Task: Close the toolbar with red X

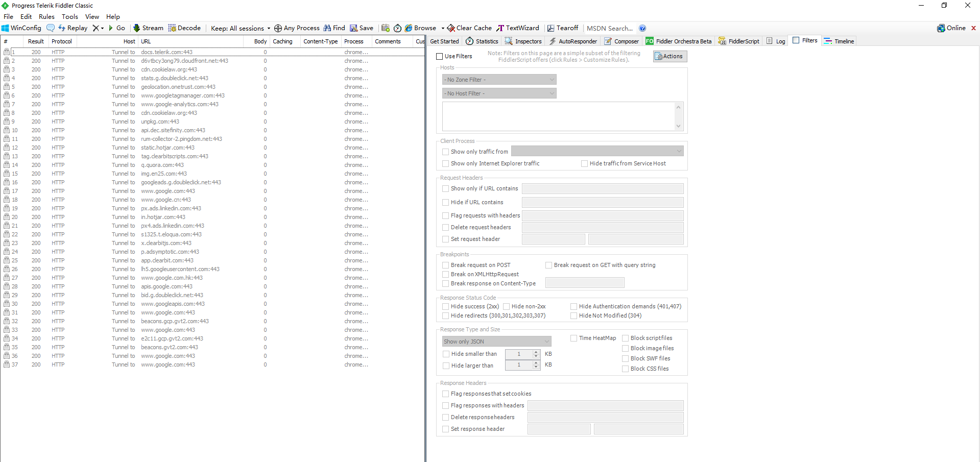Action: pyautogui.click(x=973, y=28)
